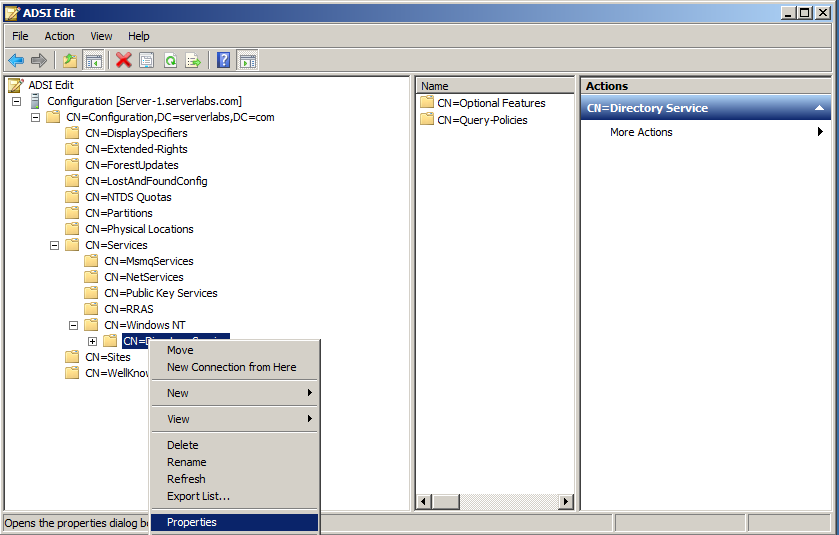Screen dimensions: 839x535
Task: Select the CN=Public Key Services tree item
Action: 161,293
